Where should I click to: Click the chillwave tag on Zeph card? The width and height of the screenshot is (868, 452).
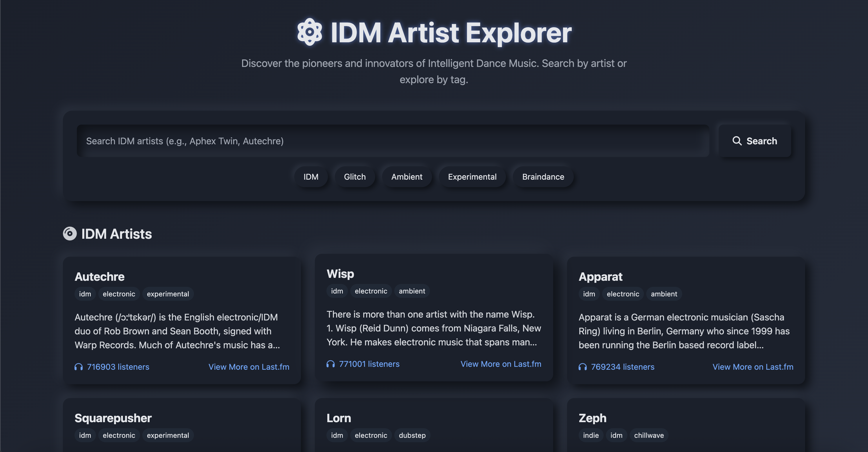click(x=649, y=435)
